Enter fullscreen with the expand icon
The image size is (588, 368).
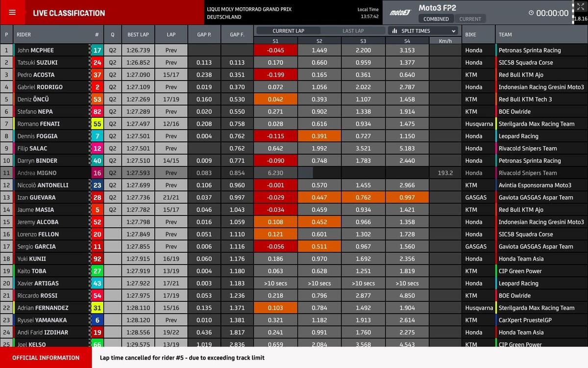[581, 6]
